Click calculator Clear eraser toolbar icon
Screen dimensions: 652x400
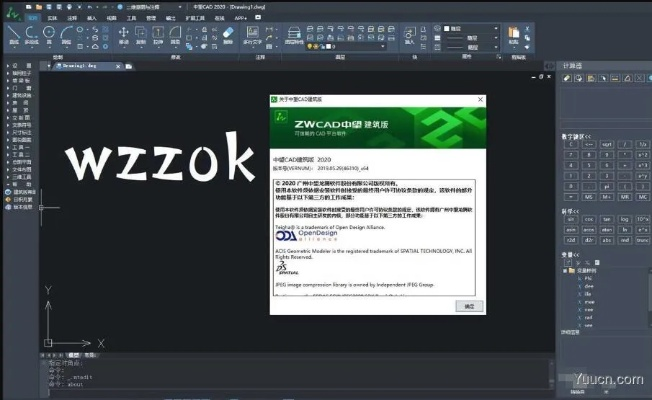click(x=567, y=78)
